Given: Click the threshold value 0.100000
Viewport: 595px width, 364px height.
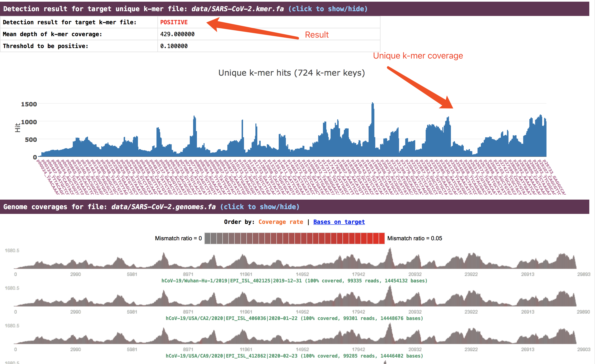Looking at the screenshot, I should coord(174,46).
